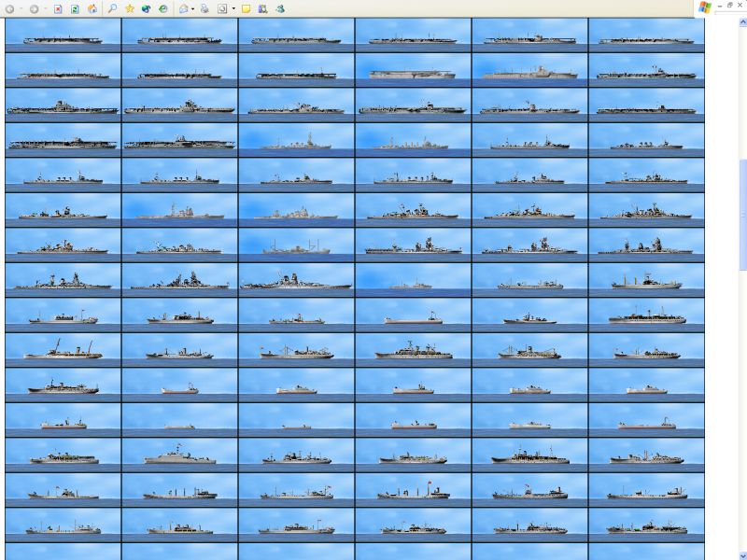The image size is (747, 560).
Task: Open the Home page icon
Action: 92,9
